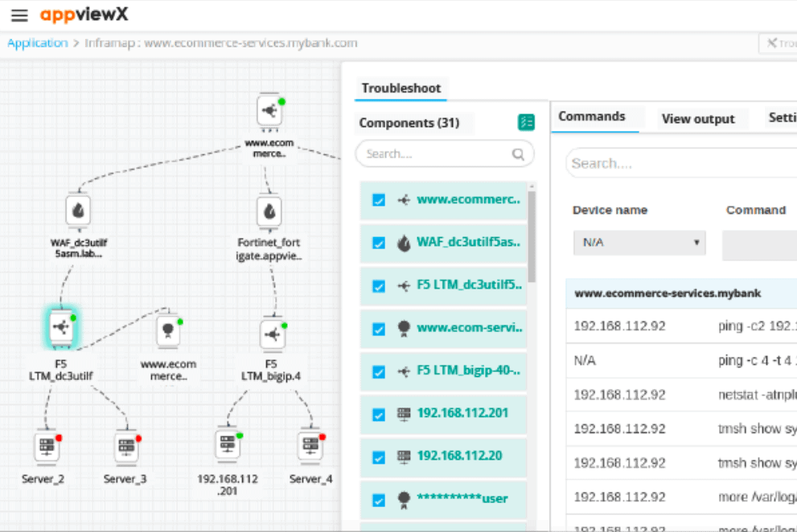Select the www.ecommerce certificate node in the map
The image size is (797, 532).
tap(168, 331)
